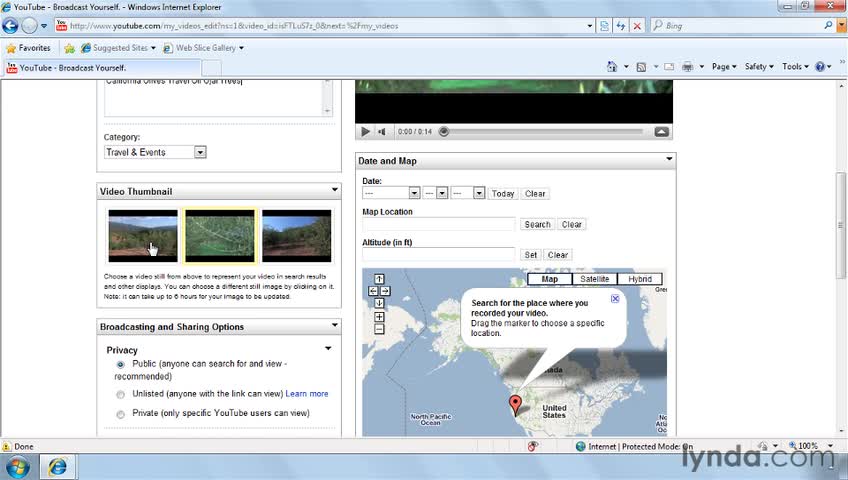Click the video progress slider handle
Viewport: 848px width, 480px height.
click(x=443, y=131)
